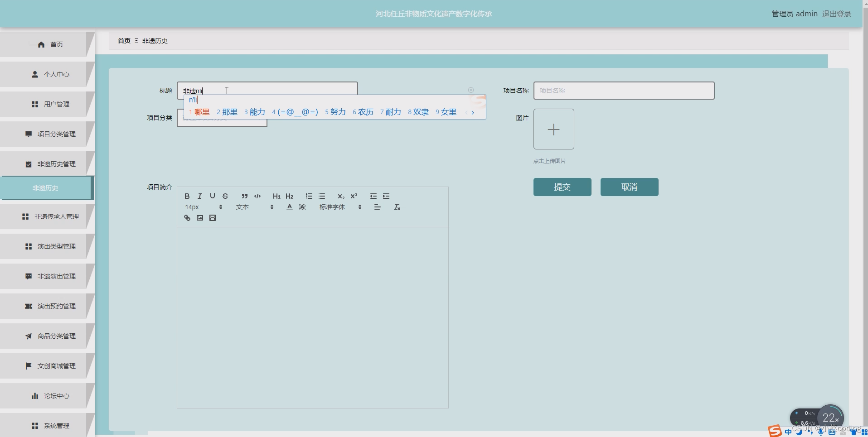The width and height of the screenshot is (868, 437).
Task: Click the plus box to upload image
Action: pyautogui.click(x=553, y=129)
